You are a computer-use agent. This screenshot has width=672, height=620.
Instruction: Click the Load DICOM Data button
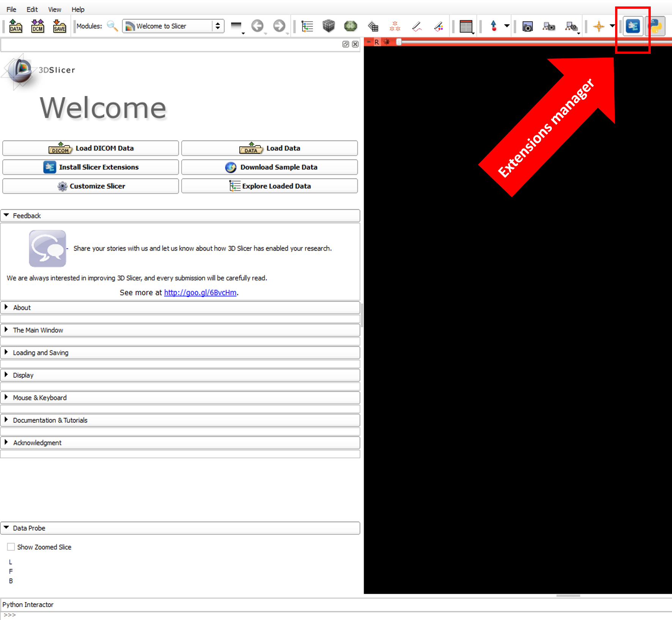click(x=91, y=148)
